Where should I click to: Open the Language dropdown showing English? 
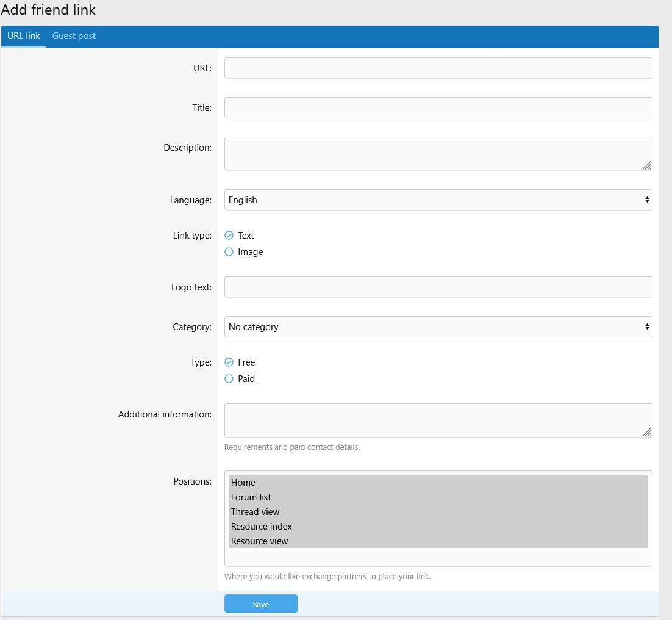(x=438, y=200)
